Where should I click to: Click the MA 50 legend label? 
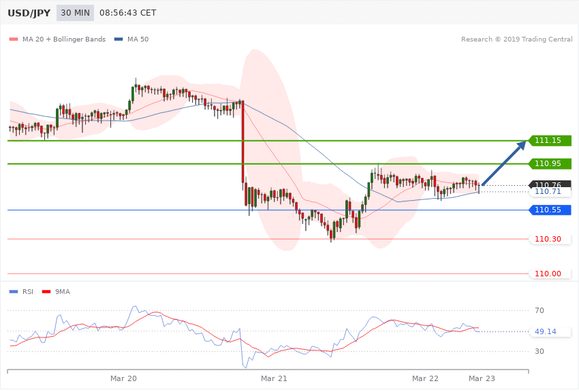[138, 39]
